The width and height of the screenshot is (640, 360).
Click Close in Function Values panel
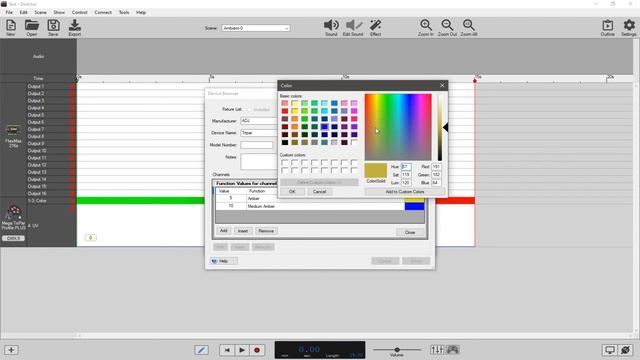[x=410, y=232]
